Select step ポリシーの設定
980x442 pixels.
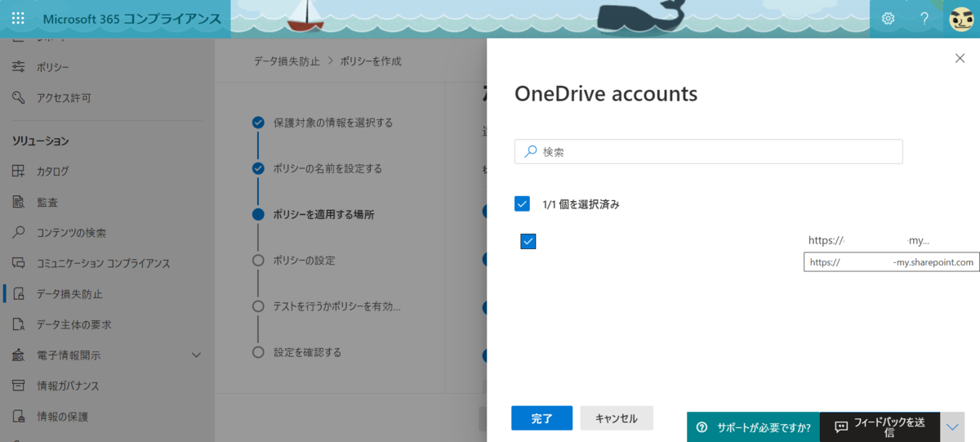click(304, 260)
